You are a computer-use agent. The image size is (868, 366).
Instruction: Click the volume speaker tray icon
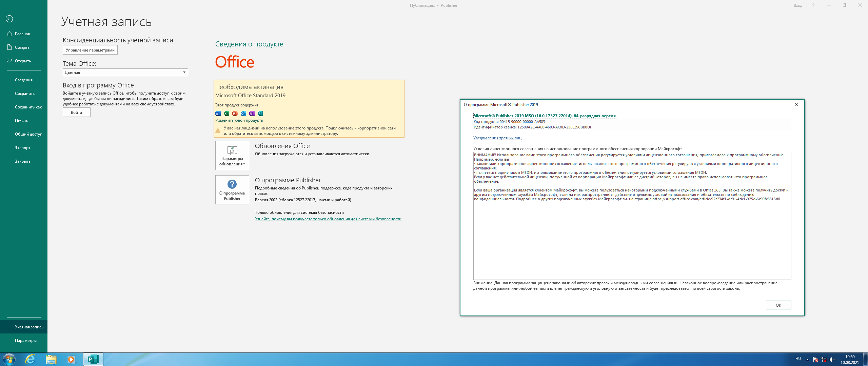click(x=832, y=360)
